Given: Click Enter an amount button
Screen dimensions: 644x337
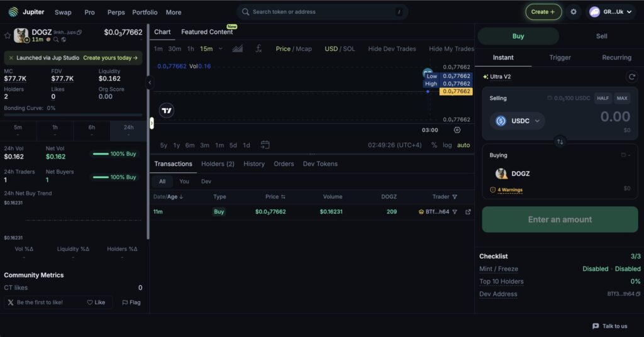Looking at the screenshot, I should [560, 219].
